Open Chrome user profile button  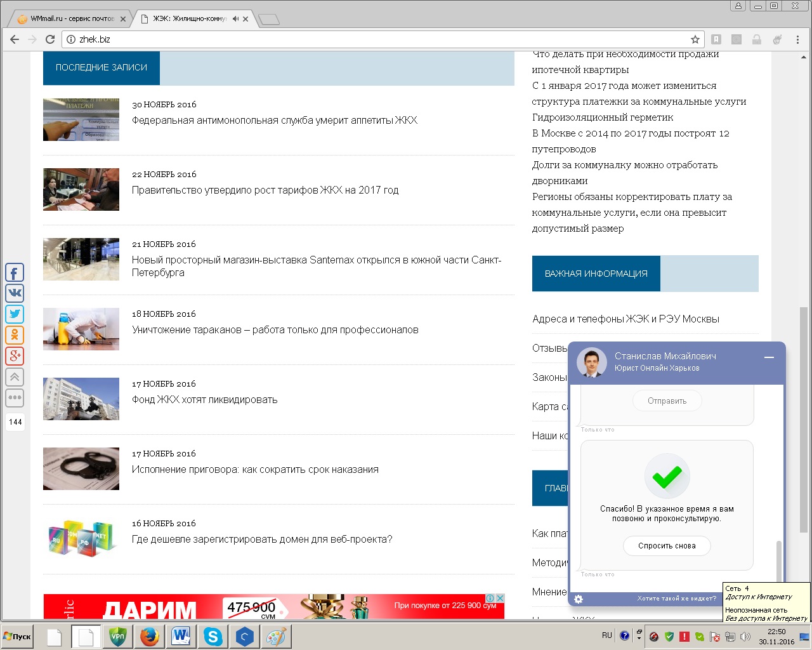738,6
